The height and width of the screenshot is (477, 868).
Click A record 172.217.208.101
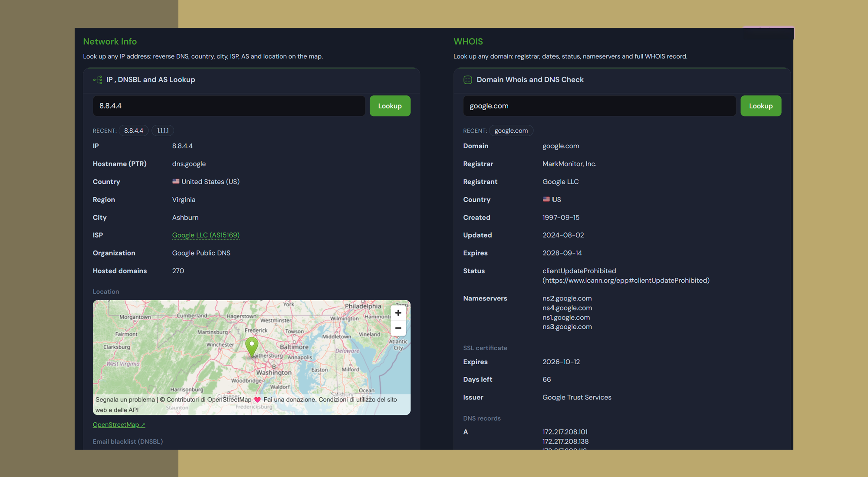coord(565,432)
